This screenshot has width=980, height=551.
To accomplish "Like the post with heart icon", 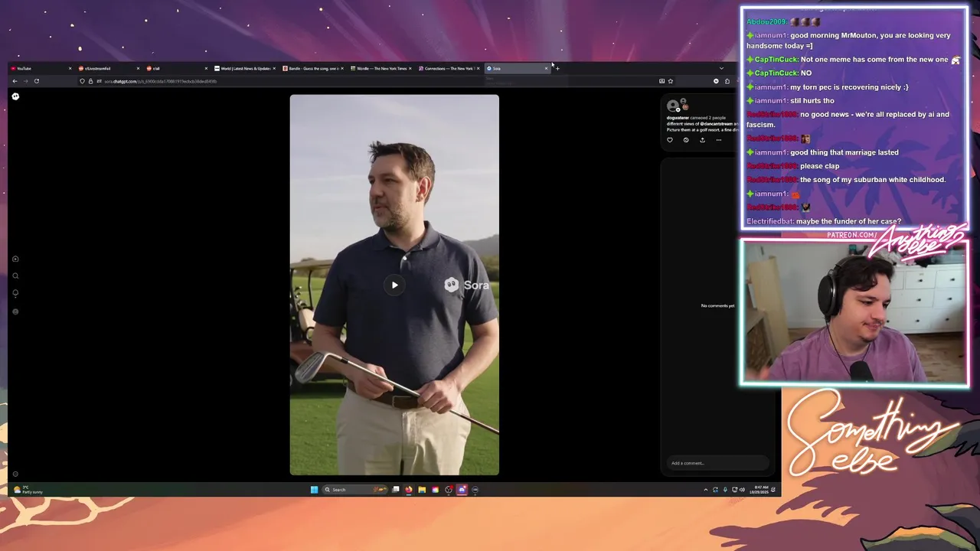I will tap(670, 140).
